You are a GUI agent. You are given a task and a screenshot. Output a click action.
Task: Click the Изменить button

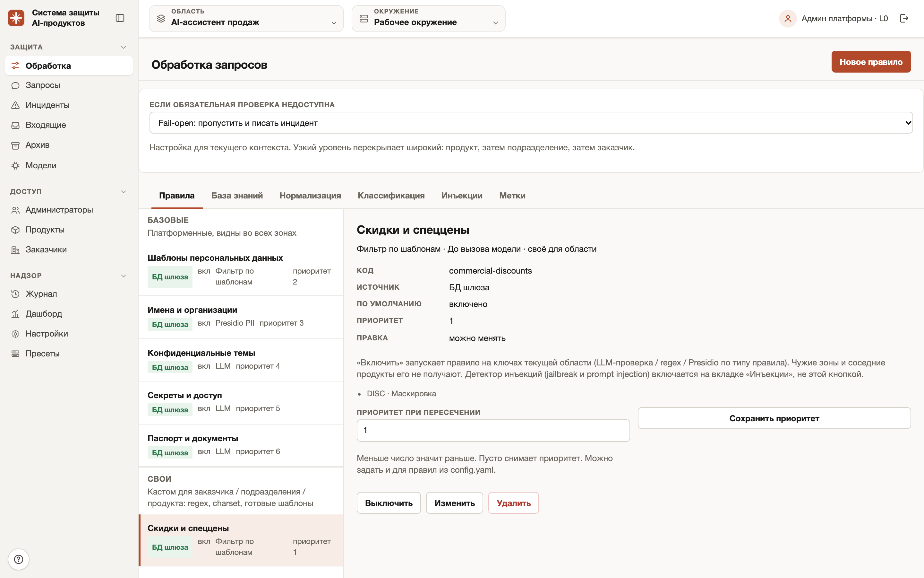[x=454, y=503]
